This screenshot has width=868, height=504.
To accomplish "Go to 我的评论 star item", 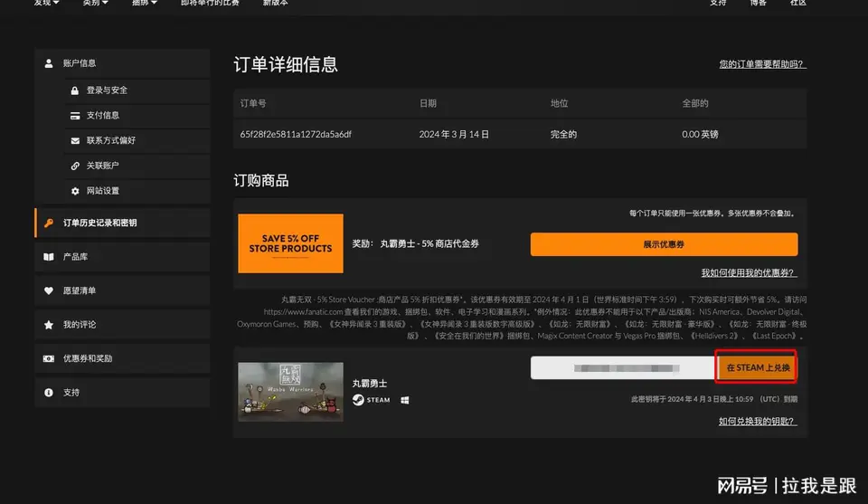I will (122, 325).
